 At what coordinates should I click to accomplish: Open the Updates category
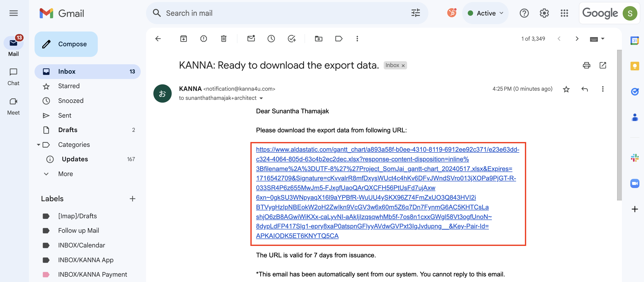[75, 159]
